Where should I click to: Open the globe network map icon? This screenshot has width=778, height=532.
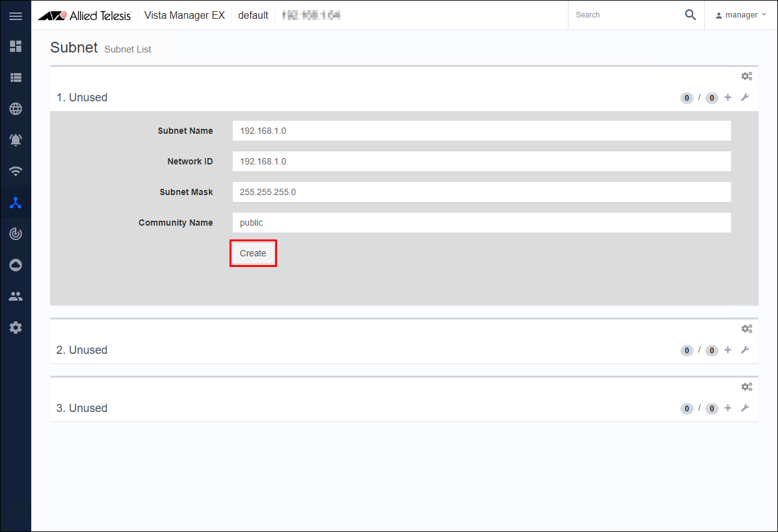pos(16,109)
